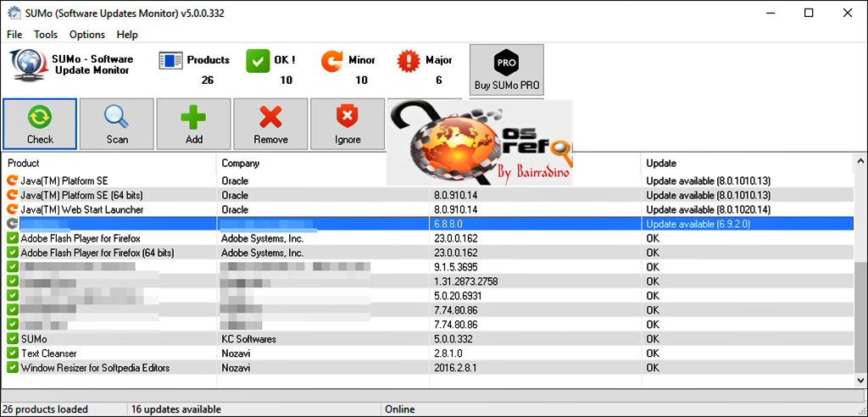Sort by the Company column header
Screen dimensions: 868x417
[322, 164]
